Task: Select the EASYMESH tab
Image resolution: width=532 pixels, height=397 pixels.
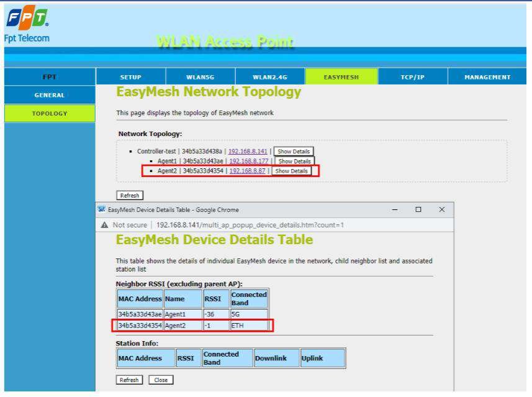Action: [x=341, y=77]
